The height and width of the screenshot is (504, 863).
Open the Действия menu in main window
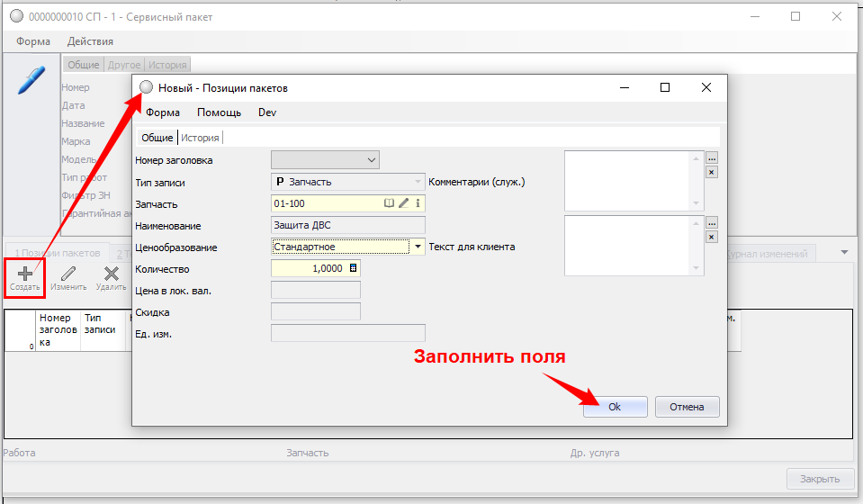point(90,41)
